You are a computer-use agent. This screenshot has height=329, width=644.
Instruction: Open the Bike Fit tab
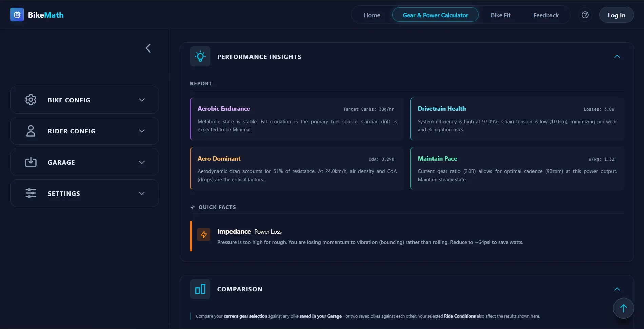click(x=501, y=15)
